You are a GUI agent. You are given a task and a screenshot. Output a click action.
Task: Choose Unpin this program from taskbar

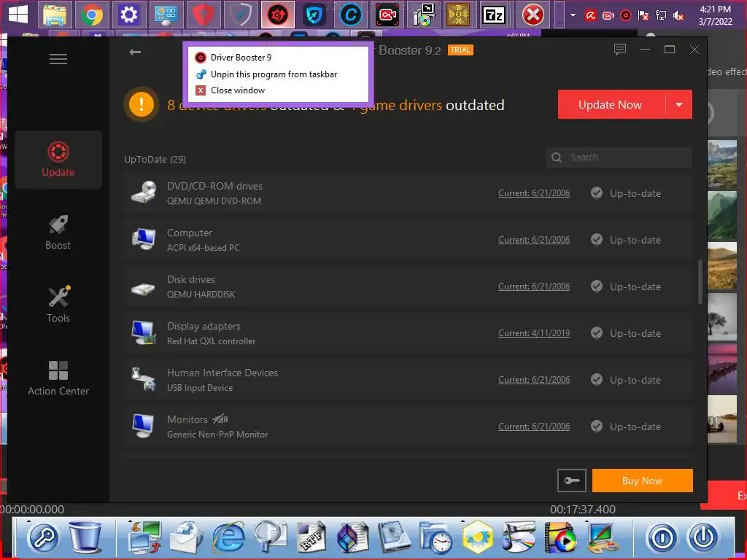(278, 74)
